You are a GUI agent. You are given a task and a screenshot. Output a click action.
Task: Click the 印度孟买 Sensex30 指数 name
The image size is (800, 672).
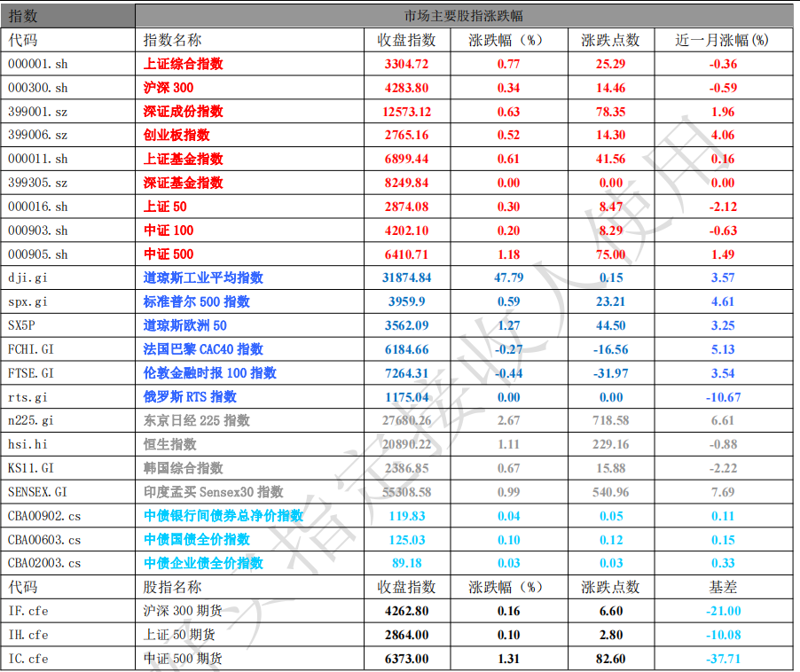tap(213, 492)
